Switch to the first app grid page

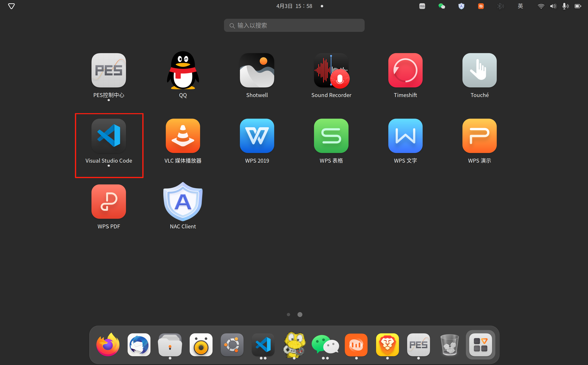pos(288,314)
